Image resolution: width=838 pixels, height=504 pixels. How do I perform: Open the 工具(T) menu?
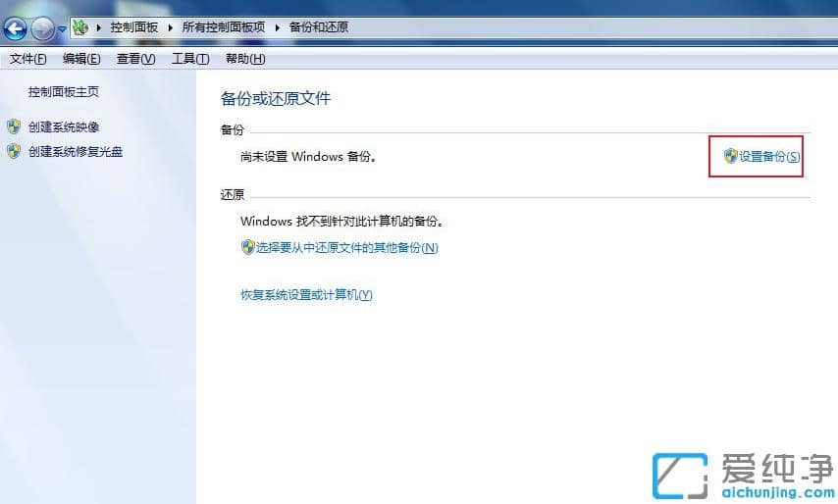pos(190,59)
